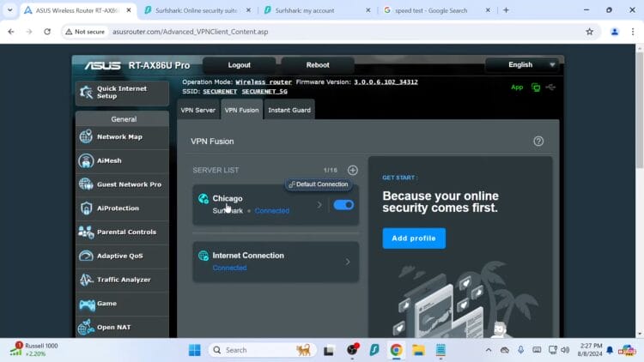Open the SECURENET_5G SSID link
644x362 pixels.
click(x=264, y=92)
